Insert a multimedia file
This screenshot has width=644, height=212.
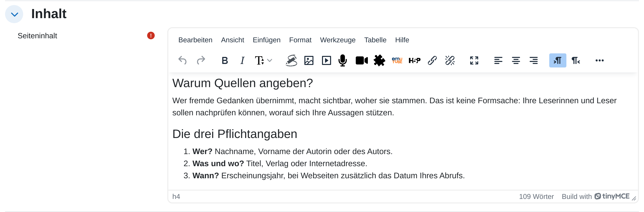coord(327,60)
